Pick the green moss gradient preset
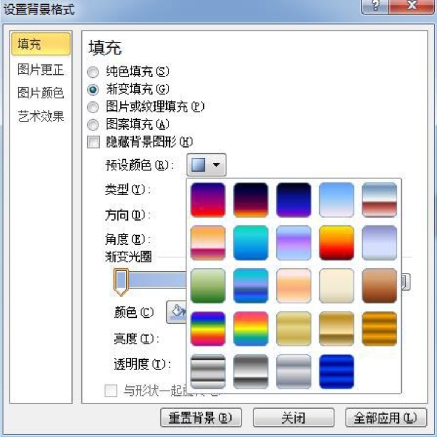This screenshot has height=437, width=437. pos(208,286)
